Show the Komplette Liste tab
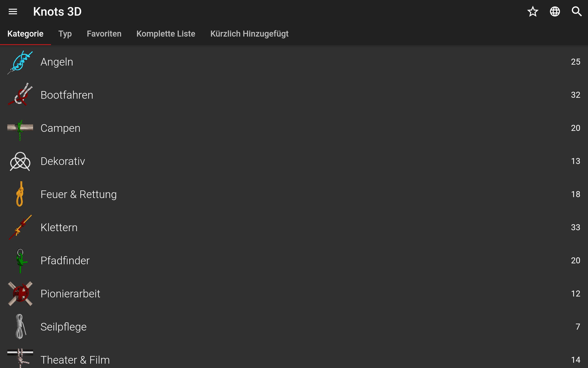 click(166, 34)
